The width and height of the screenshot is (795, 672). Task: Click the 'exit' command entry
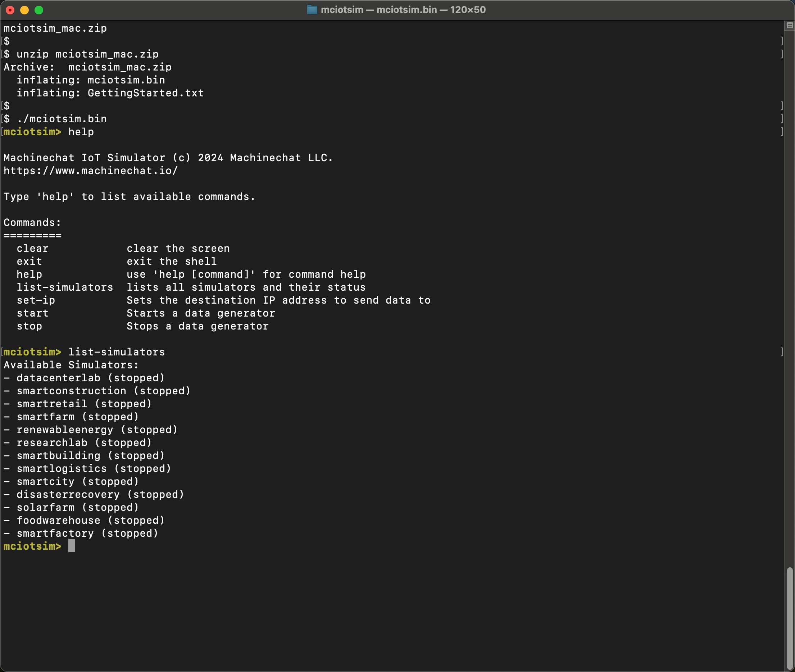coord(29,261)
